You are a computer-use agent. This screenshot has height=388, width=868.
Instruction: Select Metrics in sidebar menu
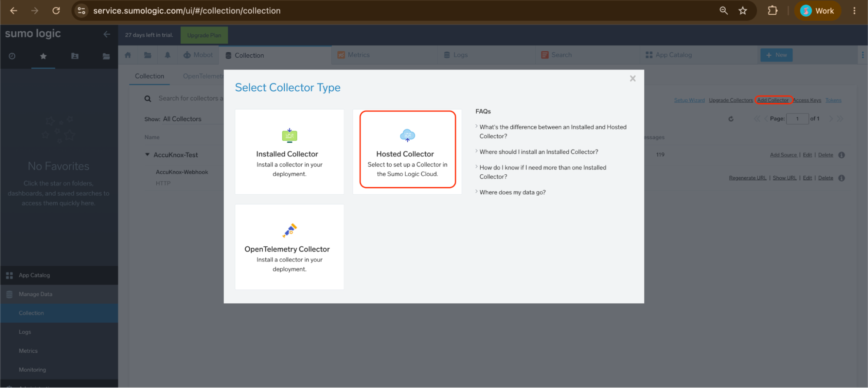(x=59, y=351)
